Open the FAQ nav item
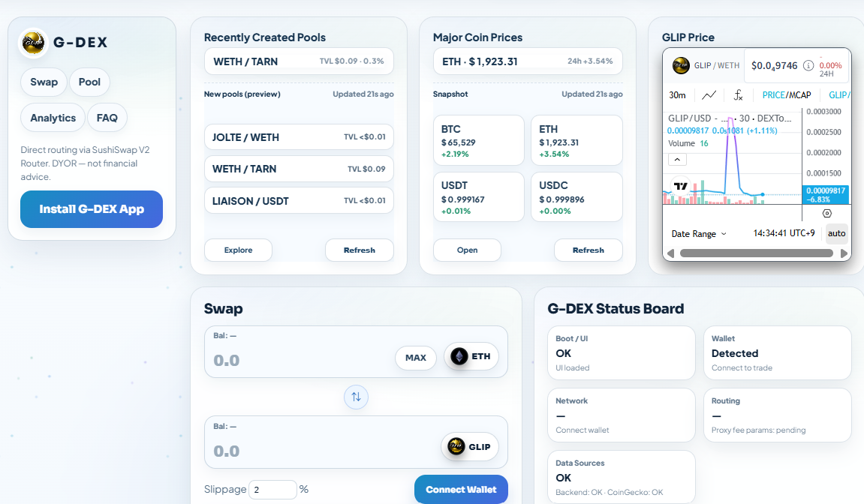 pos(107,118)
